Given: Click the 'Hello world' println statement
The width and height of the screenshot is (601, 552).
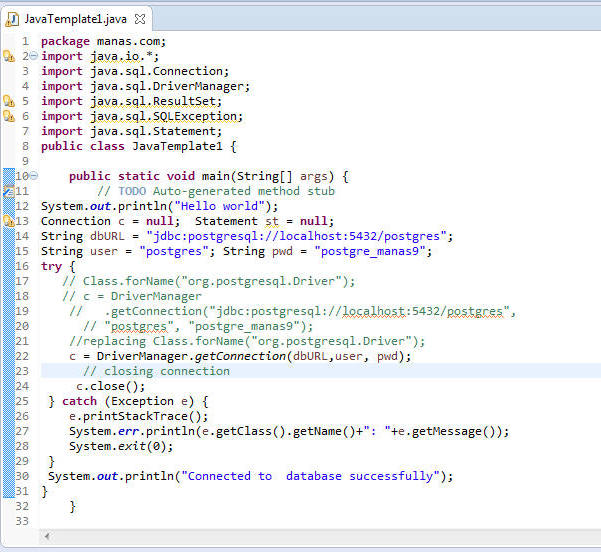Looking at the screenshot, I should (x=159, y=206).
